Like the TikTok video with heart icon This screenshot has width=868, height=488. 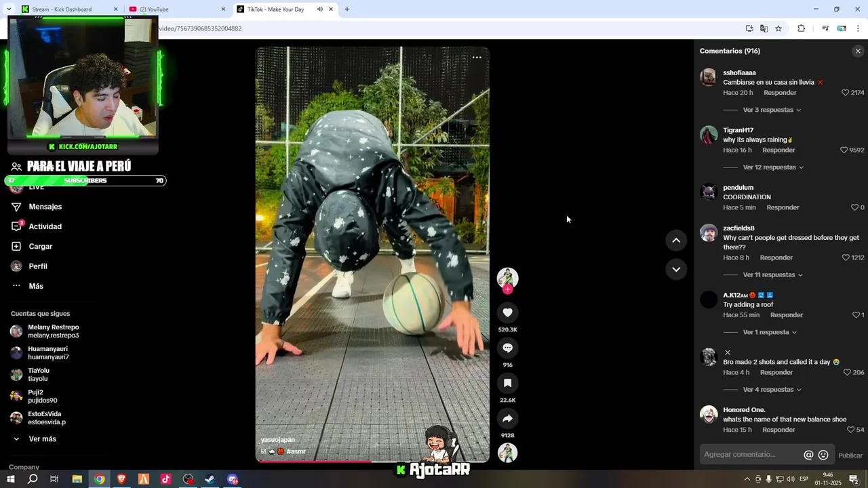pos(507,312)
